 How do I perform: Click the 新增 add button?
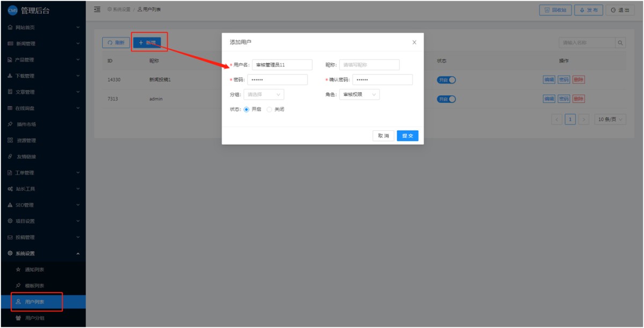pos(147,43)
